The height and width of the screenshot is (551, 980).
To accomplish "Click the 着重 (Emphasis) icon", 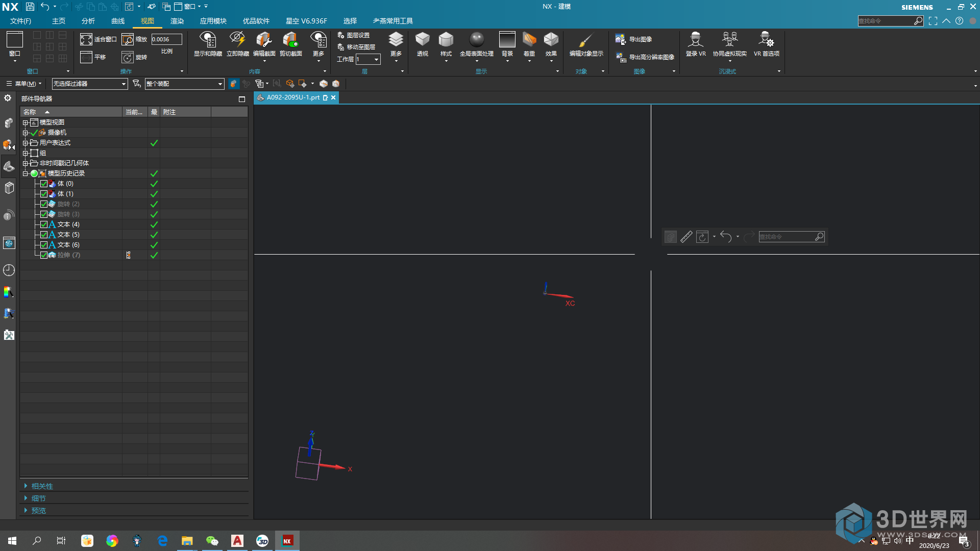I will 529,40.
